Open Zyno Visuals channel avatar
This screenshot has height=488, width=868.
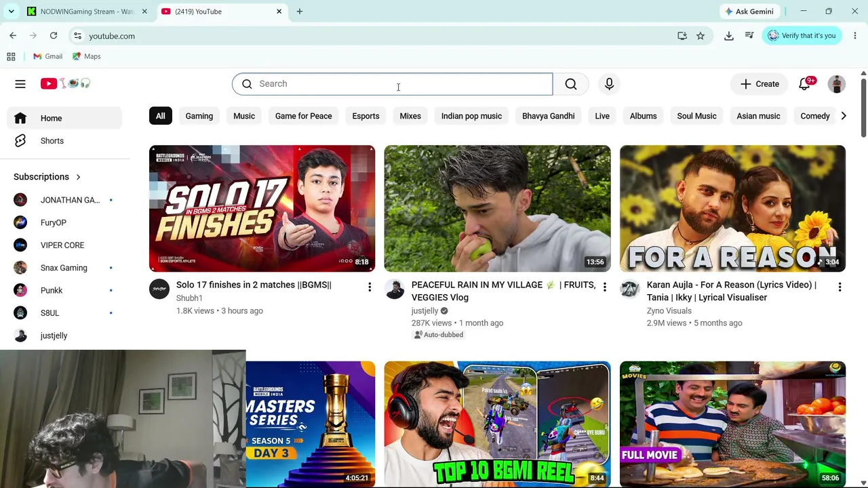click(x=630, y=289)
